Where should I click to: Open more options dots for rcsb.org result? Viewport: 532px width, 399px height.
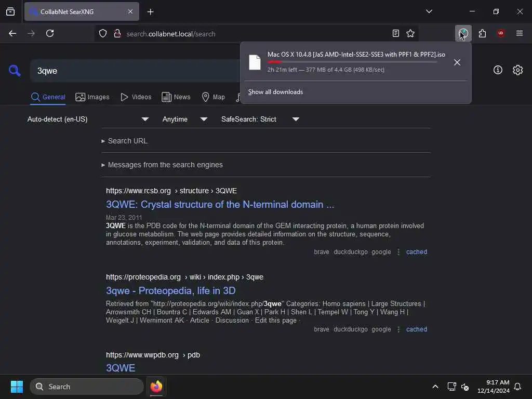[398, 252]
